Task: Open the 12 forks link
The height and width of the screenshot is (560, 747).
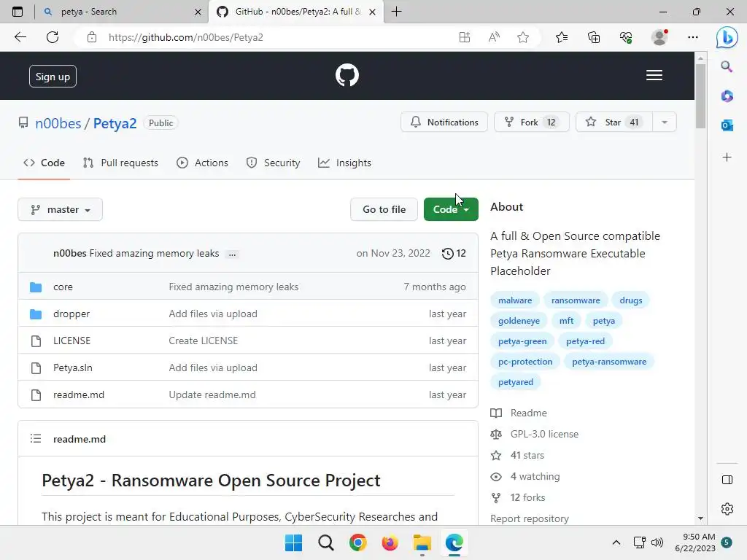Action: pyautogui.click(x=527, y=497)
